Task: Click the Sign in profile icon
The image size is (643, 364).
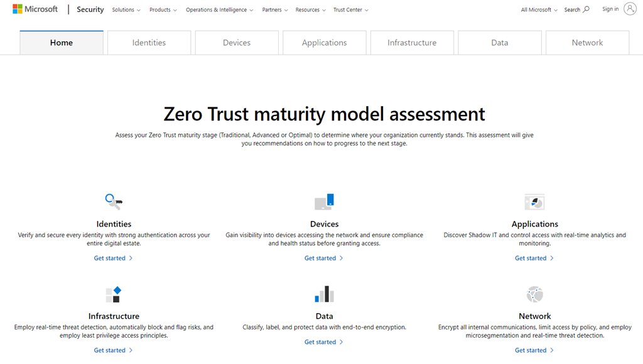Action: click(630, 9)
